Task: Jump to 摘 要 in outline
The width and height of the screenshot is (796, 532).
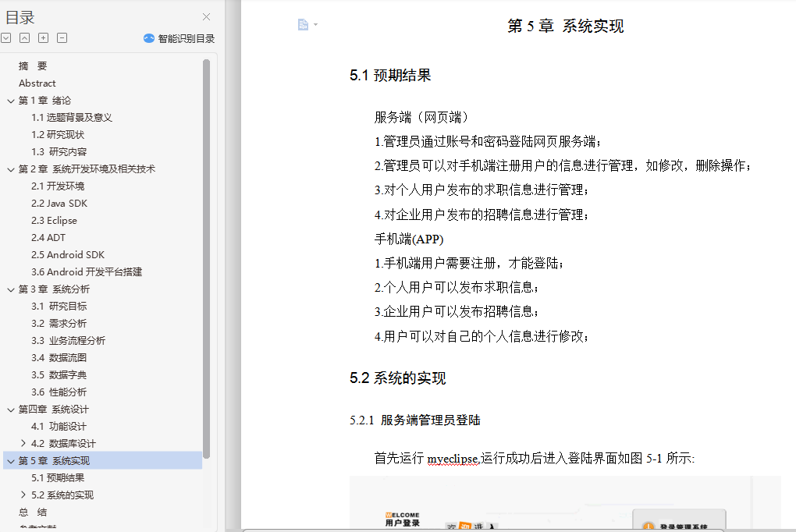Action: pos(33,66)
